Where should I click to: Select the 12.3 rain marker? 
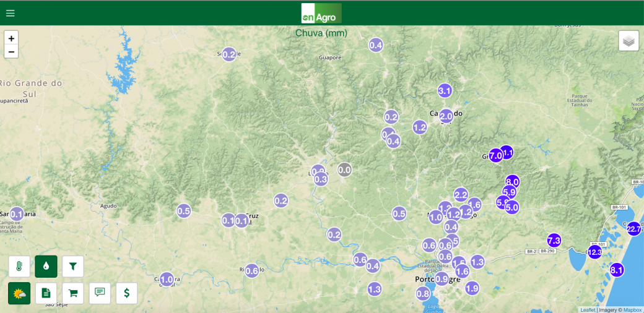pos(594,252)
